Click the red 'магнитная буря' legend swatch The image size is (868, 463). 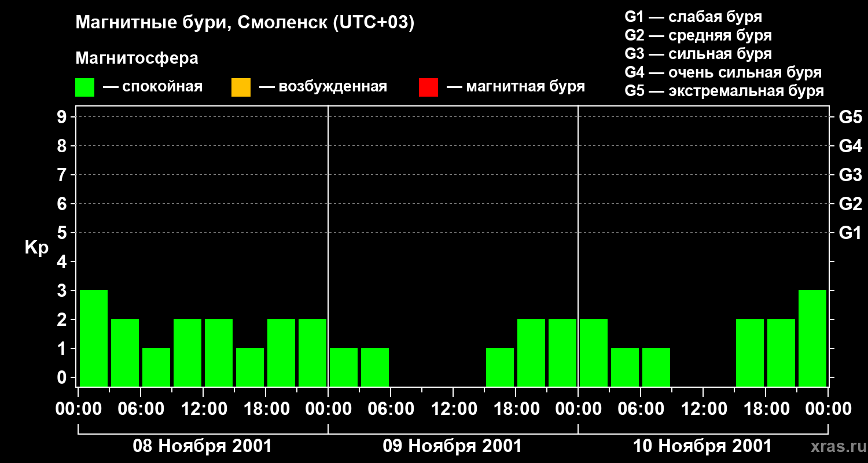tap(428, 87)
